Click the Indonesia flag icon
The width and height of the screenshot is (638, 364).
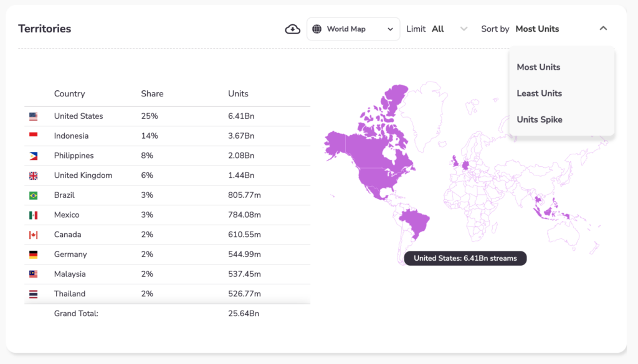coord(33,136)
